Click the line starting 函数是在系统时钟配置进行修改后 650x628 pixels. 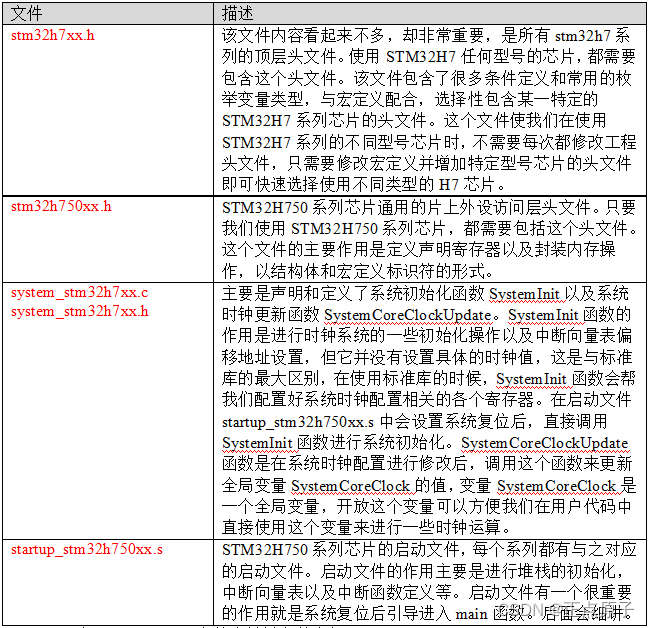427,463
